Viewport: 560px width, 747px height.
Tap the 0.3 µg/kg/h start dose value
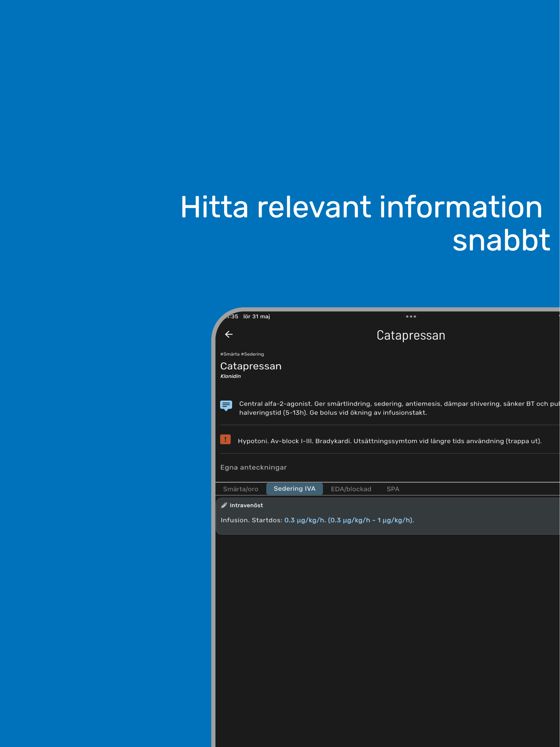point(305,520)
